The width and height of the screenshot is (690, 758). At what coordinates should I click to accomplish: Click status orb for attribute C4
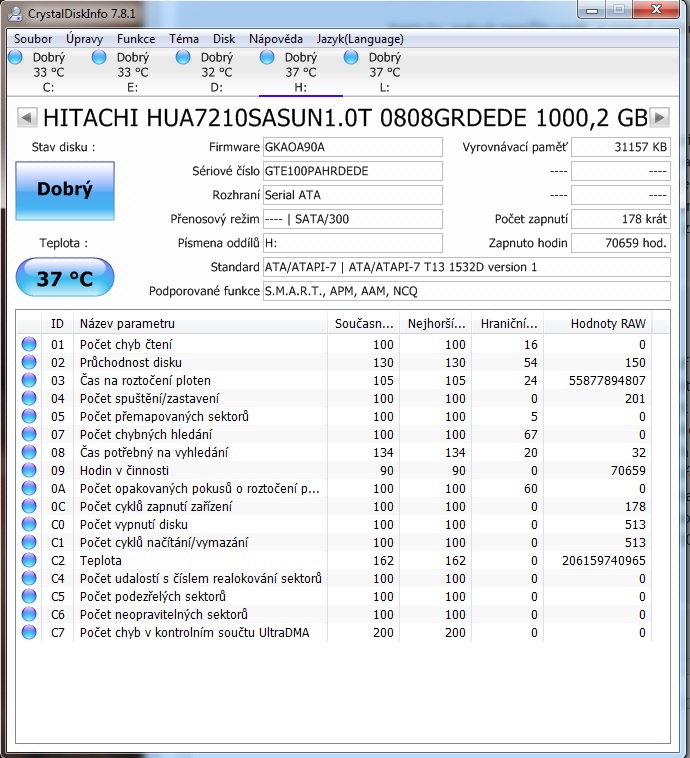(29, 578)
